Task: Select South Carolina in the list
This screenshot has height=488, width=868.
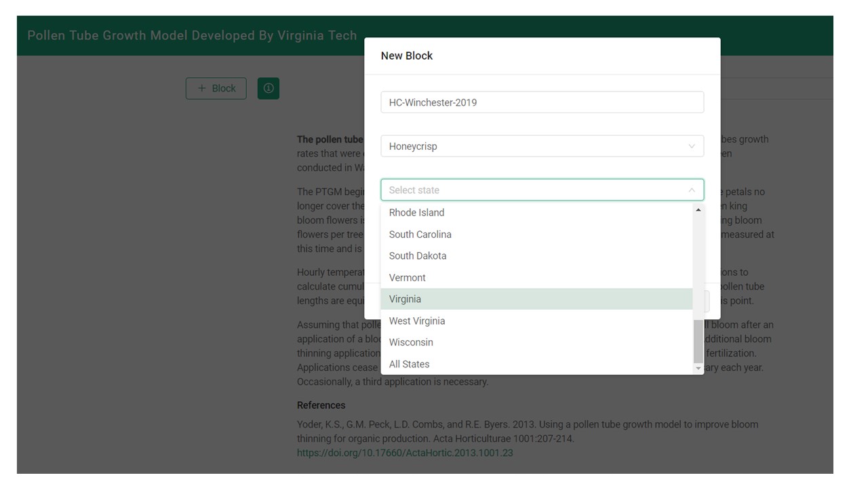Action: [420, 234]
